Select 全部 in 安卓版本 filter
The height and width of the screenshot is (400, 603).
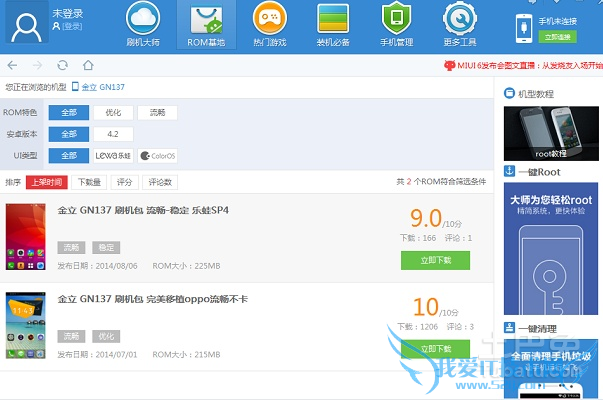[x=69, y=134]
